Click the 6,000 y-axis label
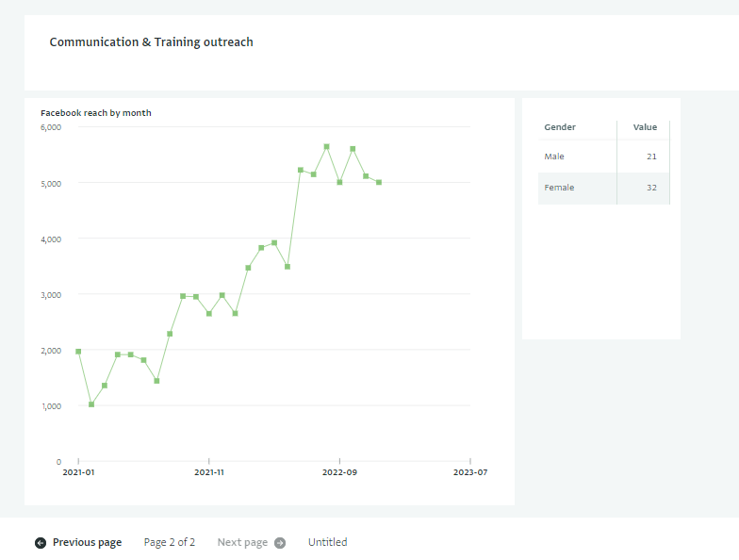 click(x=51, y=127)
